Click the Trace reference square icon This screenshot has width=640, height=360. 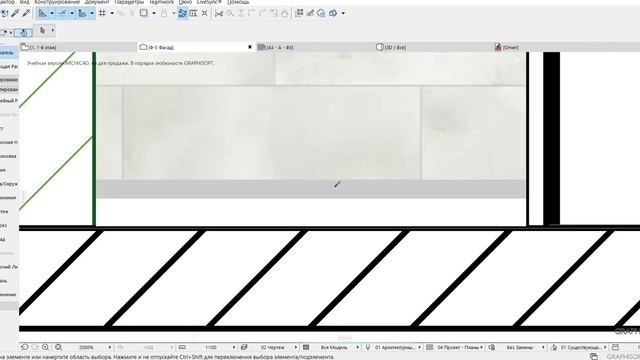[144, 13]
